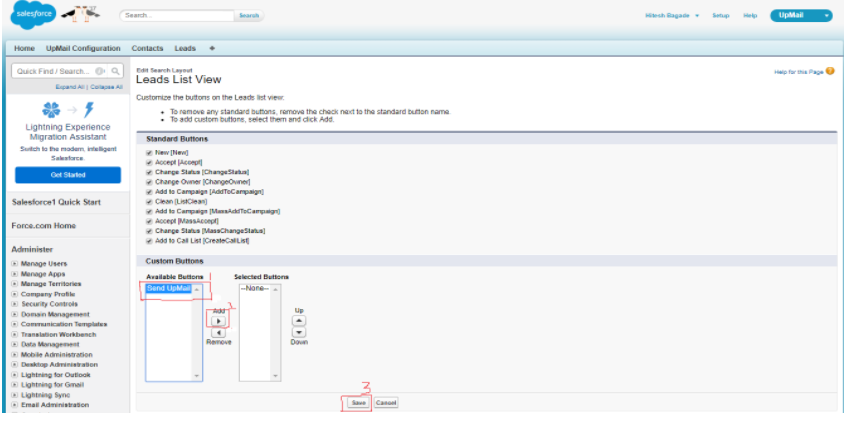Save the Leads list view layout
844x426 pixels.
coord(358,403)
